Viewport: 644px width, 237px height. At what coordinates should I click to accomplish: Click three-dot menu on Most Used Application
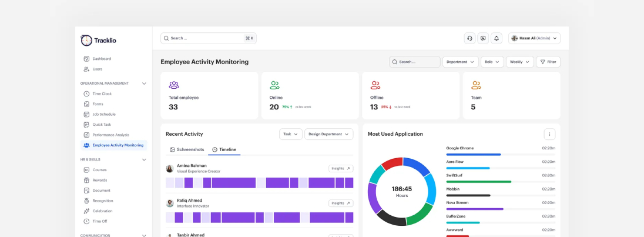[x=549, y=134]
